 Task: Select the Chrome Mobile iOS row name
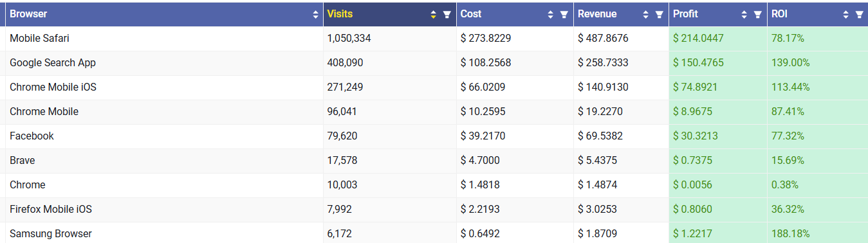click(x=53, y=87)
